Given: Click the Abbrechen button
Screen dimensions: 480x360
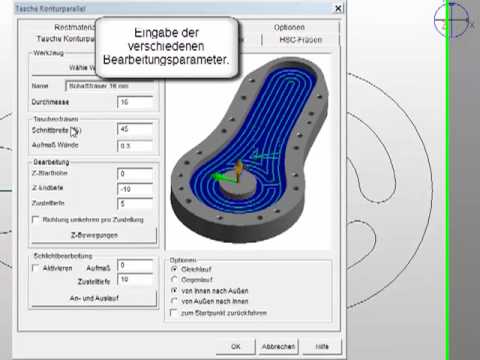Looking at the screenshot, I should click(278, 347).
